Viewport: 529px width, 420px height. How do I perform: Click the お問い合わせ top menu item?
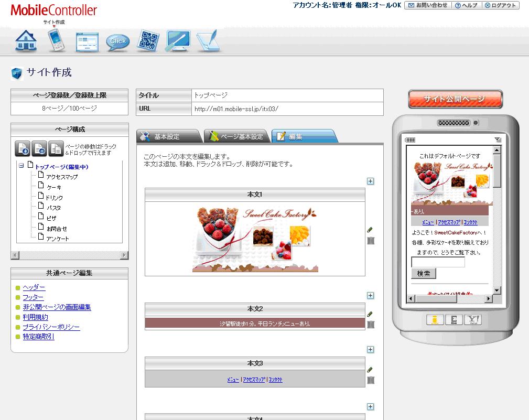click(428, 5)
